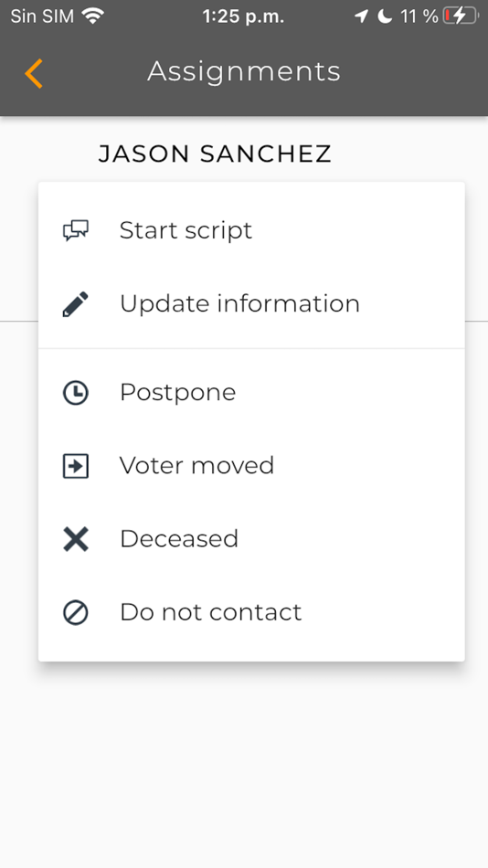This screenshot has width=488, height=868.
Task: Click the prohibited circle Do not contact icon
Action: point(75,612)
